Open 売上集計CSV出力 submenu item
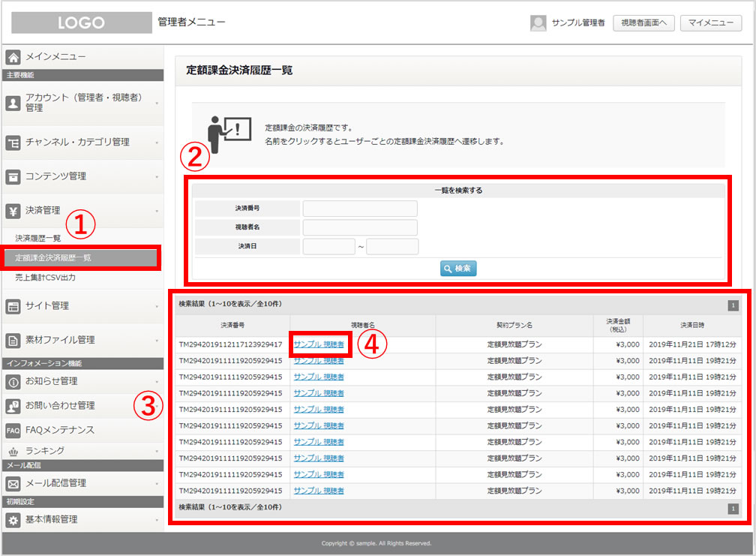756x556 pixels. [45, 278]
